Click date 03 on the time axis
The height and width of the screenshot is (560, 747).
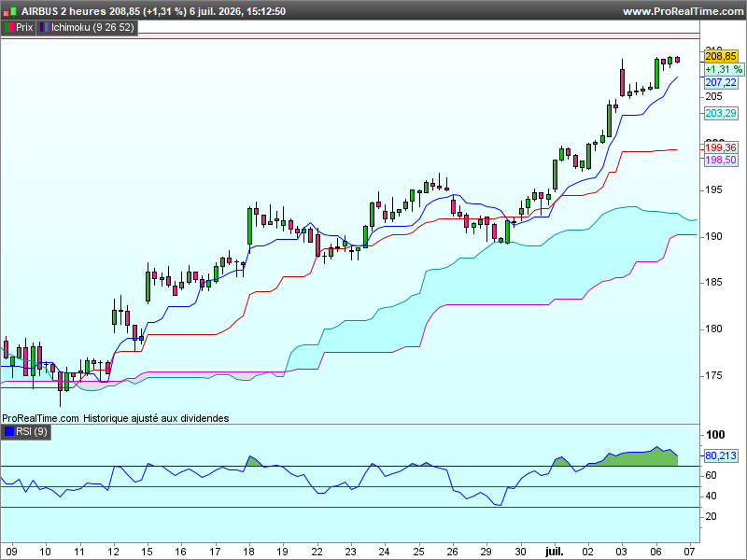point(622,552)
